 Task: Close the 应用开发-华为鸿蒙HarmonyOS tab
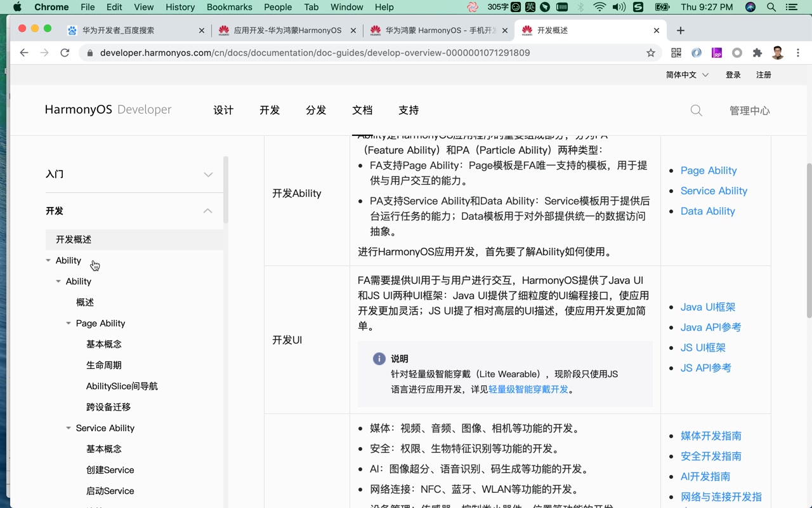(353, 30)
